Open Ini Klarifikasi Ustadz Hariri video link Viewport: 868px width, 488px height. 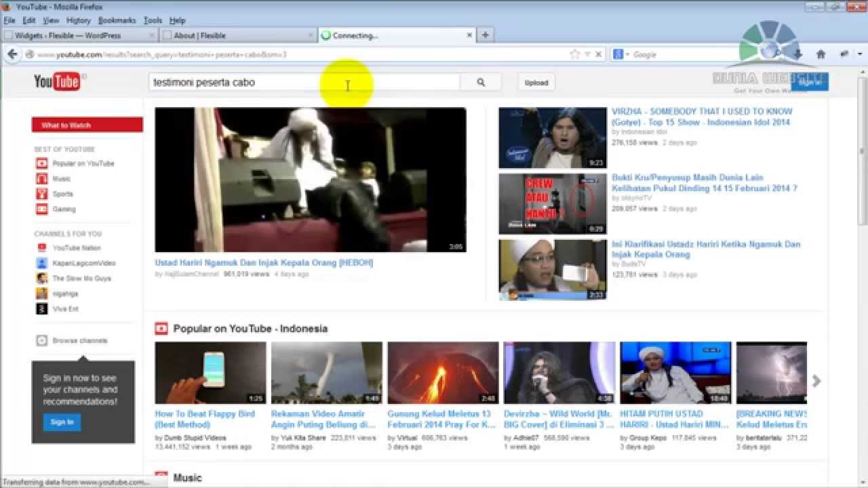click(x=706, y=249)
